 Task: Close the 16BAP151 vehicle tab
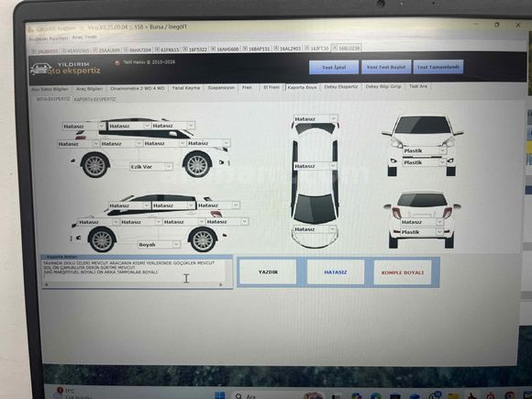click(245, 49)
